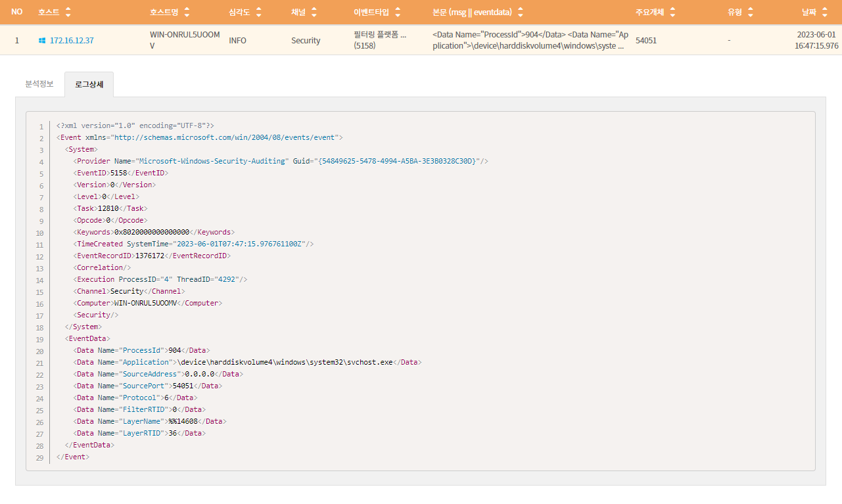Click the Security channel cell in row
This screenshot has width=842, height=504.
(306, 40)
